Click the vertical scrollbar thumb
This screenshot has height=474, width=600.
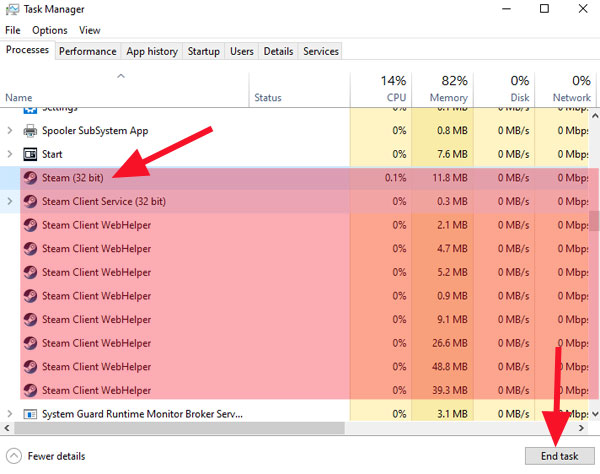[x=595, y=221]
